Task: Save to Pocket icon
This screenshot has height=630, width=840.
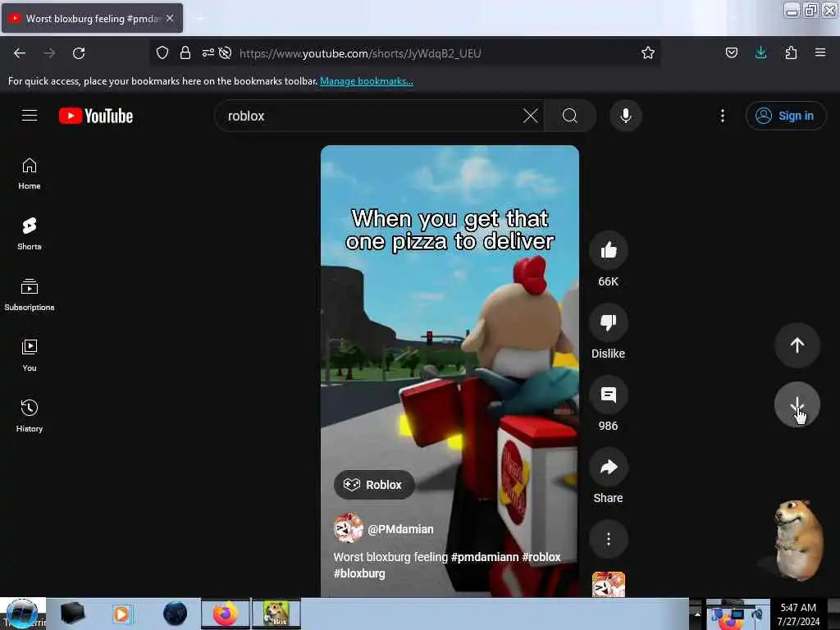Action: tap(731, 53)
